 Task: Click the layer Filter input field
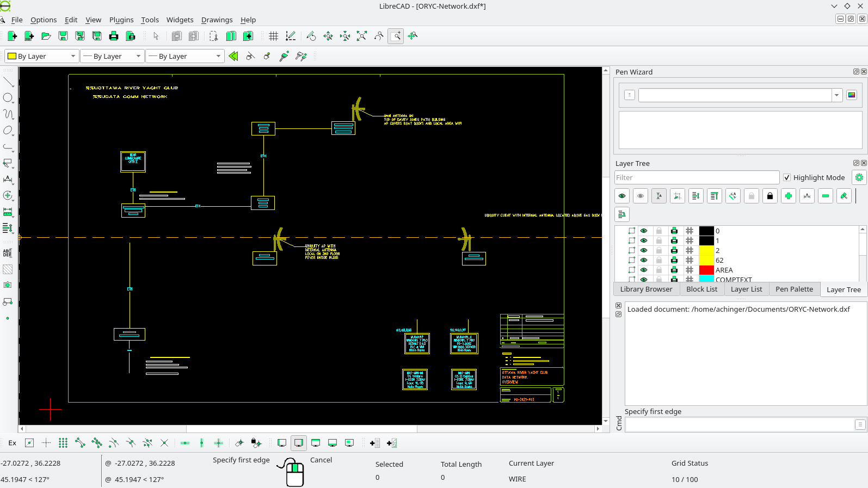[x=697, y=177]
